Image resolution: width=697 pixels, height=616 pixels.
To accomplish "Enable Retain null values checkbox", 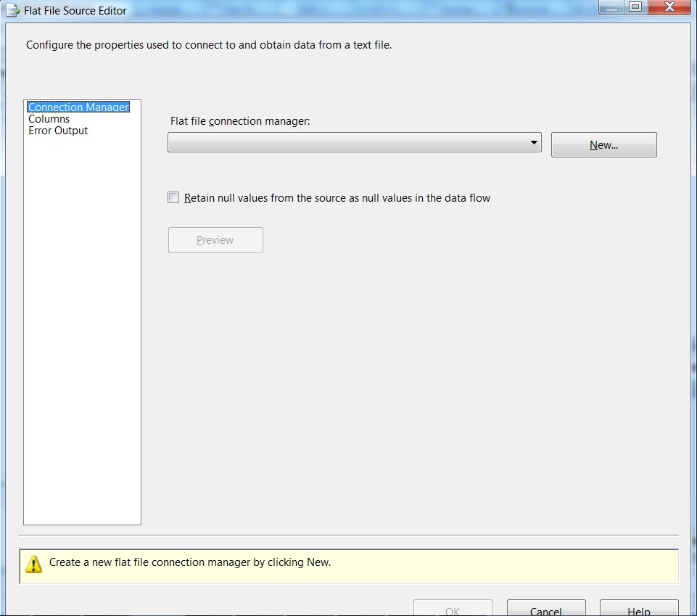I will 173,197.
